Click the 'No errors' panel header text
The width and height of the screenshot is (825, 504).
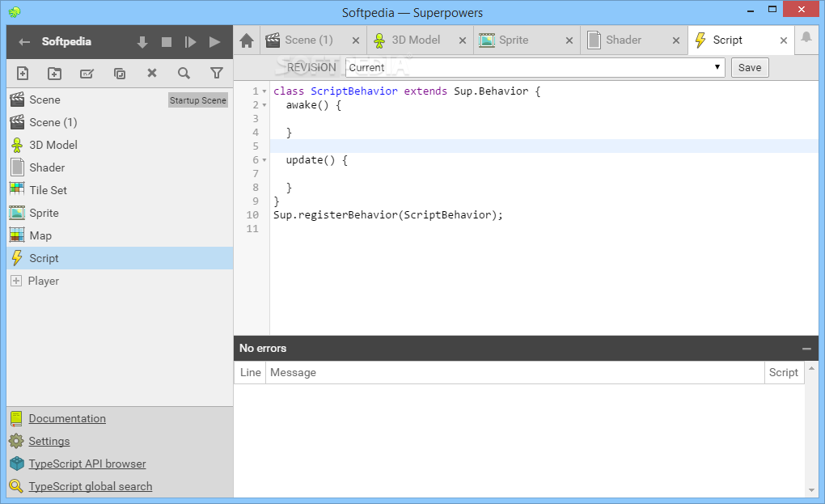click(263, 349)
